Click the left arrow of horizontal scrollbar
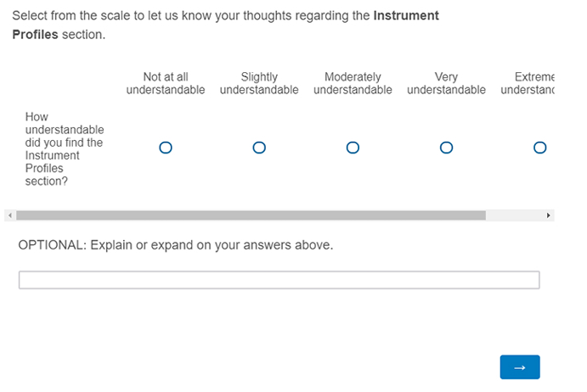Screen dimensions: 587x392 click(x=9, y=216)
